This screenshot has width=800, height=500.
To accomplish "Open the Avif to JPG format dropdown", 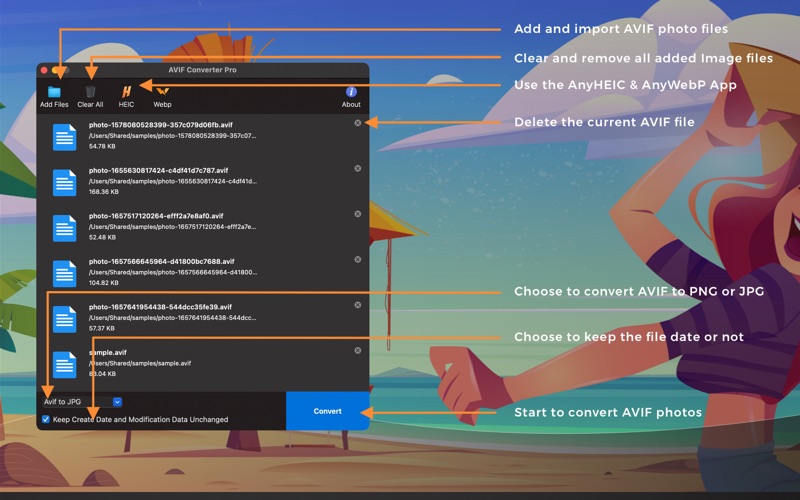I will click(x=83, y=402).
